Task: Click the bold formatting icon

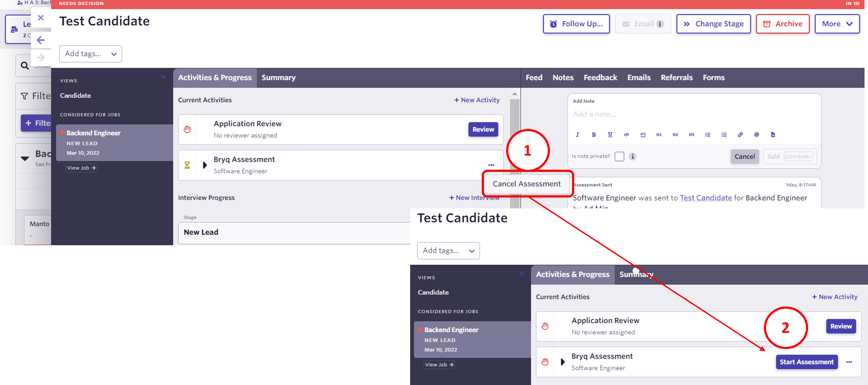Action: click(594, 135)
